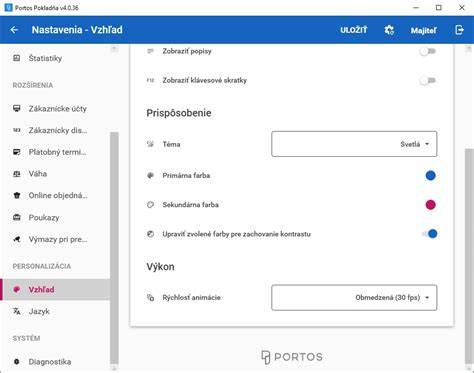Click the icon beside Zobraziť klávesové skratky
The height and width of the screenshot is (373, 474).
[x=151, y=80]
